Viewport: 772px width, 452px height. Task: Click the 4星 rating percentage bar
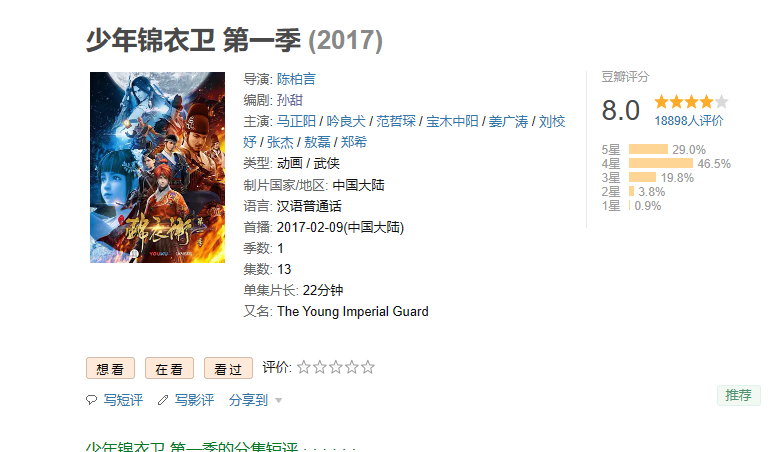coord(661,163)
